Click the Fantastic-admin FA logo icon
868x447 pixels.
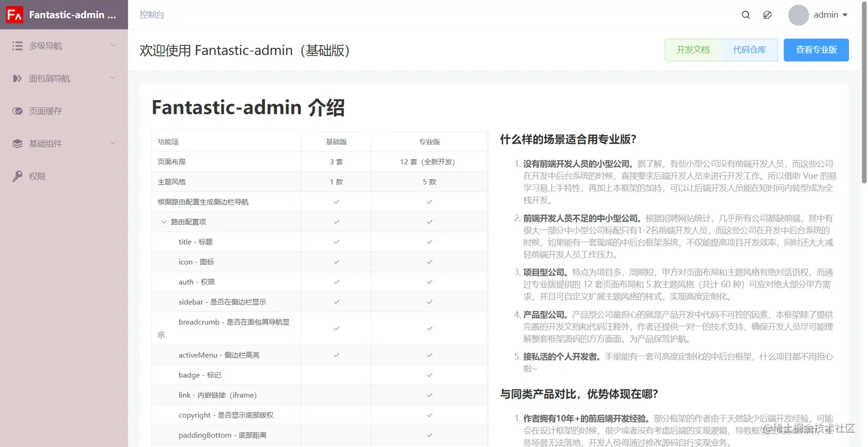tap(14, 15)
